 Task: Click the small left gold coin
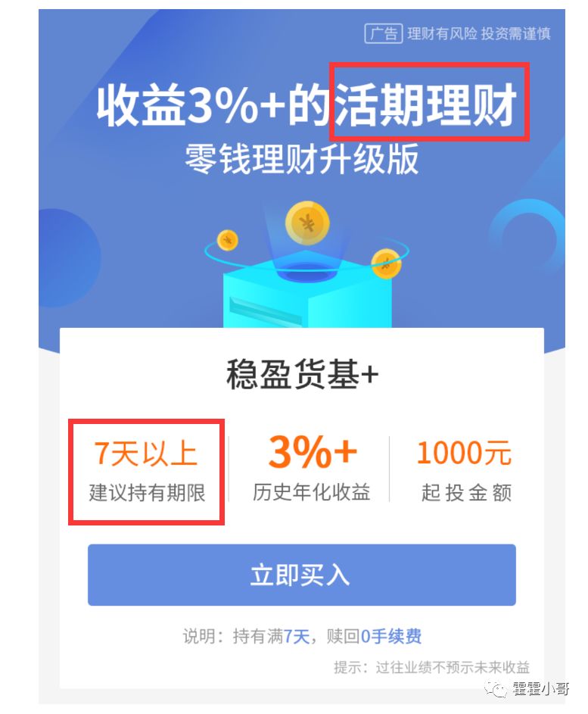click(x=227, y=240)
